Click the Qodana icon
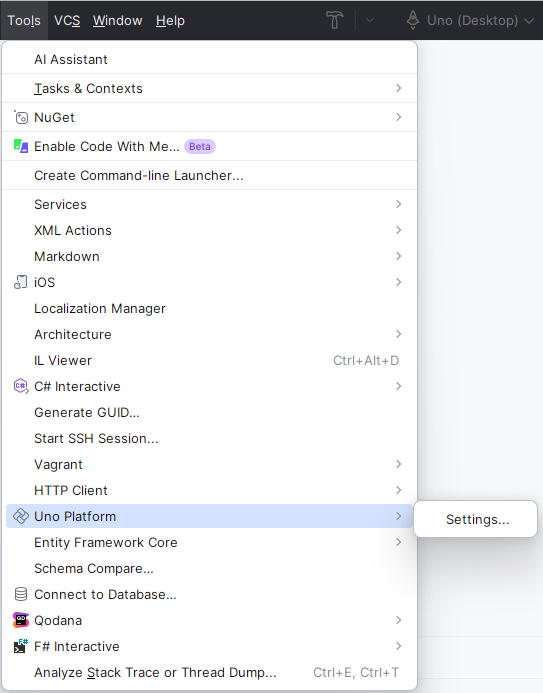Screen dimensions: 543x693 click(21, 621)
